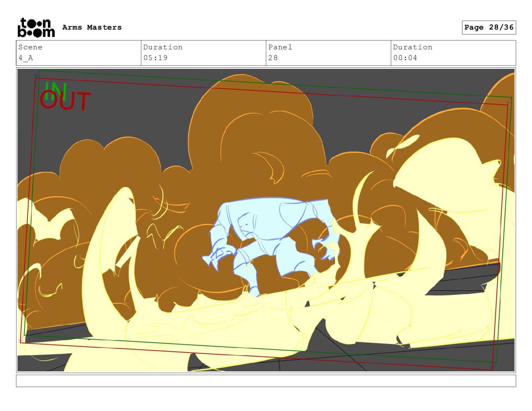The image size is (532, 411).
Task: Click the scene value 4_A
Action: coord(26,58)
